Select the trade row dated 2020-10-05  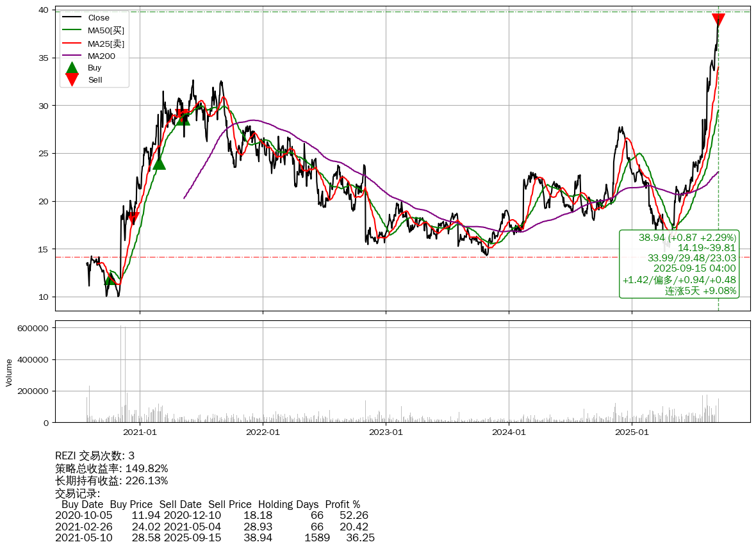coord(211,516)
